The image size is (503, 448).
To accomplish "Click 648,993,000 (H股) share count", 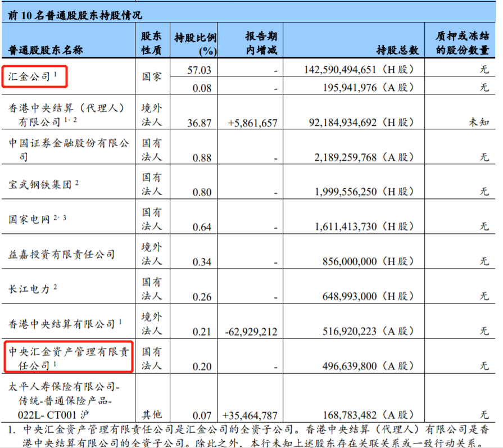I will pos(368,296).
